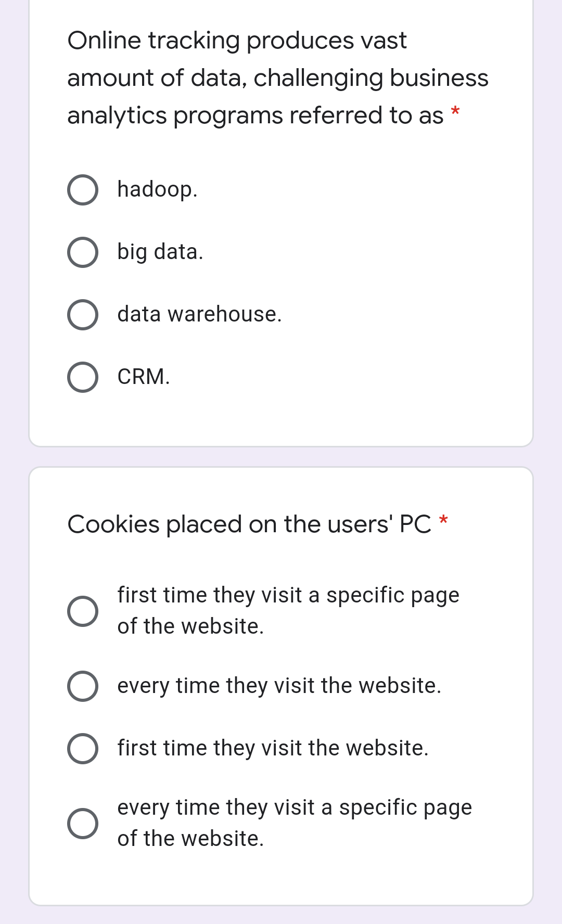Click the red asterisk on the first question

pos(455,110)
